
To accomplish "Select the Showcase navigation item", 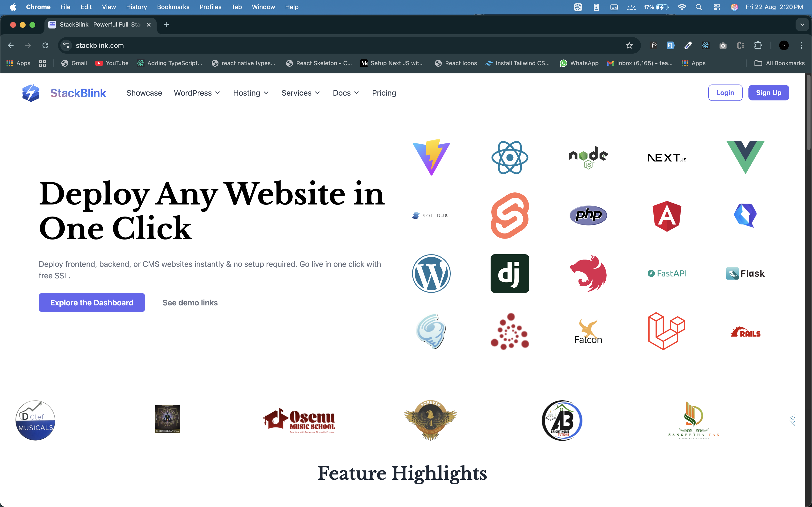I will pyautogui.click(x=144, y=93).
